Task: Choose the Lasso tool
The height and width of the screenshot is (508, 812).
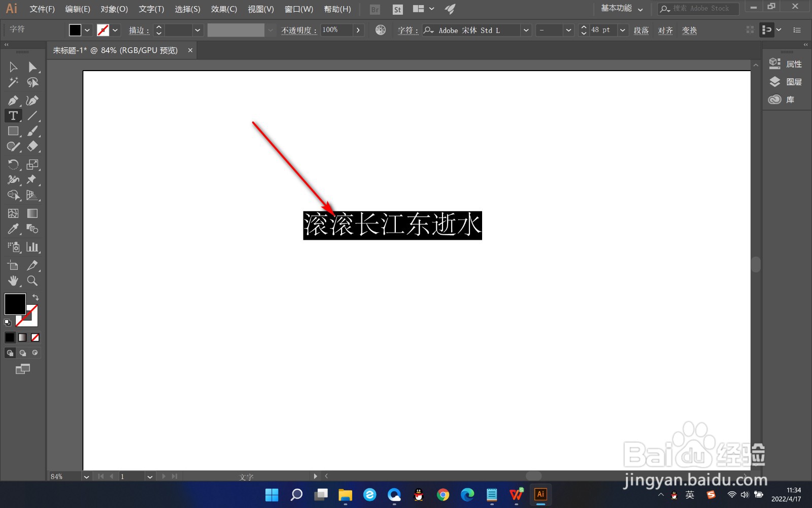Action: coord(32,82)
